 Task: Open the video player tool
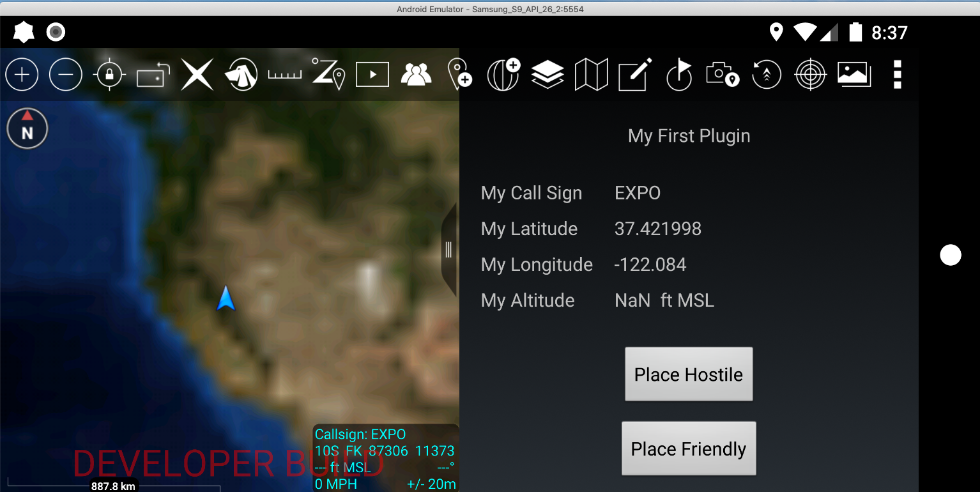click(372, 75)
